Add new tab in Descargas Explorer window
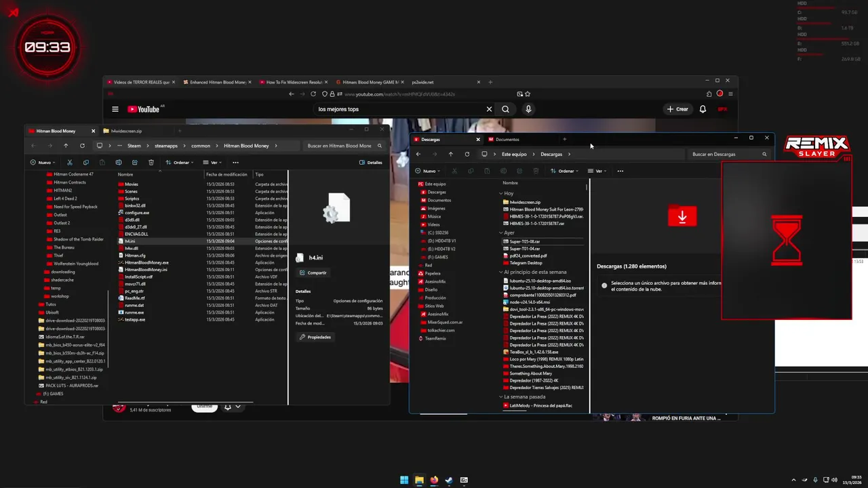Screen dimensions: 868x488 564,140
